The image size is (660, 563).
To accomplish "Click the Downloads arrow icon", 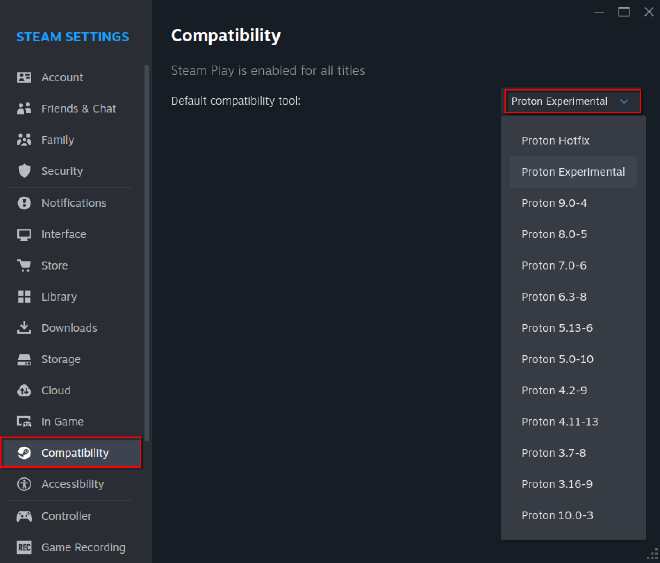I will [24, 328].
